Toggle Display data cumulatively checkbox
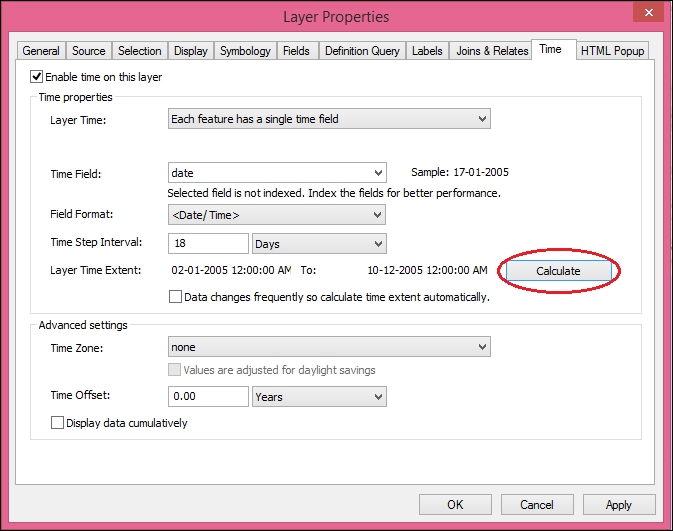 point(58,423)
